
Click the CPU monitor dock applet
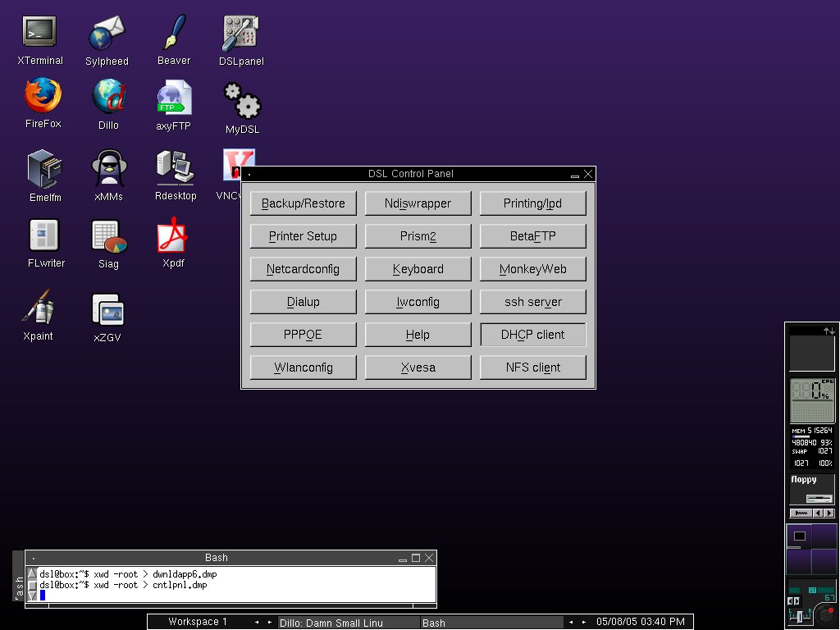(x=812, y=400)
